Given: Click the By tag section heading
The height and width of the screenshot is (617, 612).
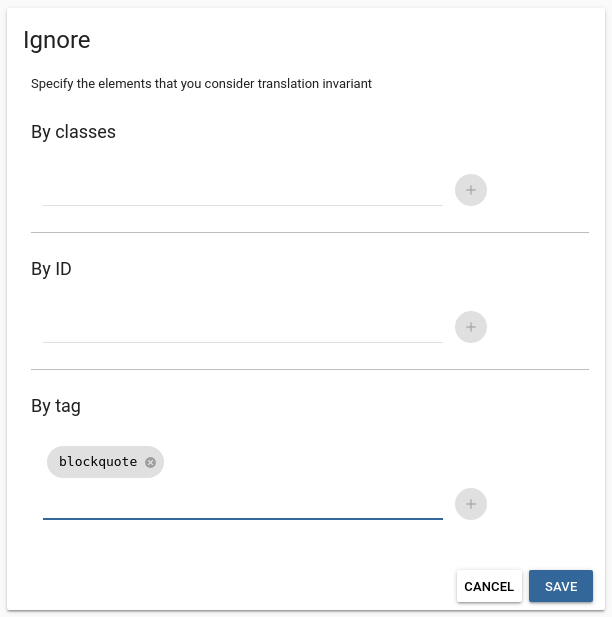Looking at the screenshot, I should pyautogui.click(x=56, y=406).
